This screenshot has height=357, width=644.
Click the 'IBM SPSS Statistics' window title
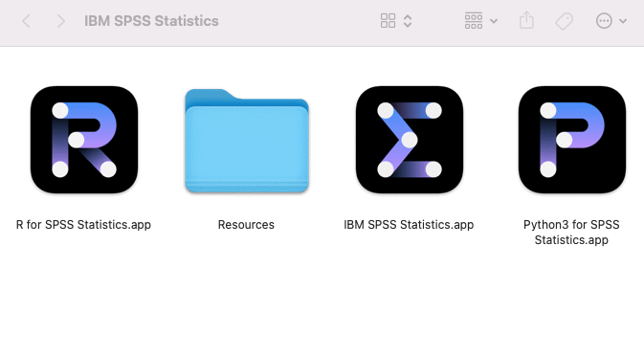151,21
